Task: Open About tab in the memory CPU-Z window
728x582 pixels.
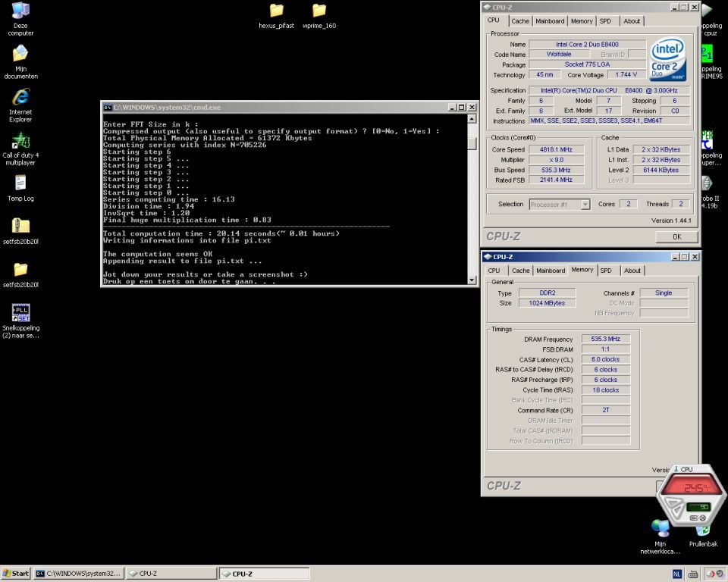Action: (x=632, y=270)
